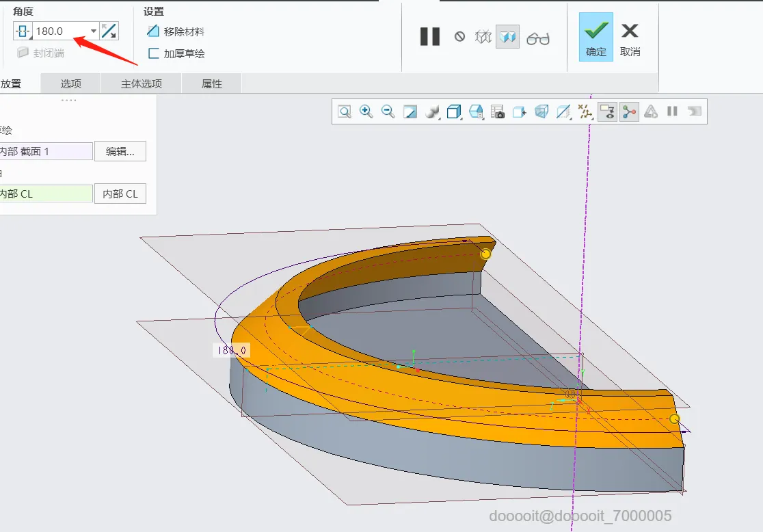Toggle the attached geometry preview mode
The width and height of the screenshot is (763, 532).
point(507,37)
